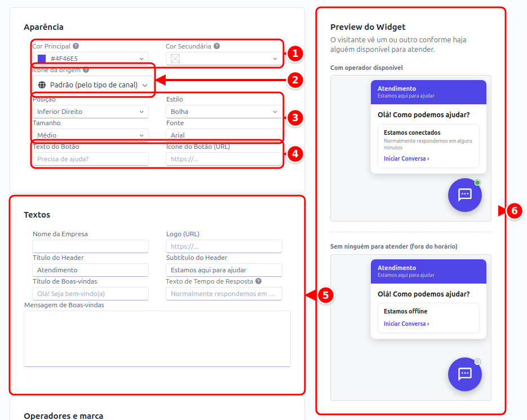Viewport: 527px width, 420px height.
Task: Click the Título de Boas-vindas field
Action: 90,294
